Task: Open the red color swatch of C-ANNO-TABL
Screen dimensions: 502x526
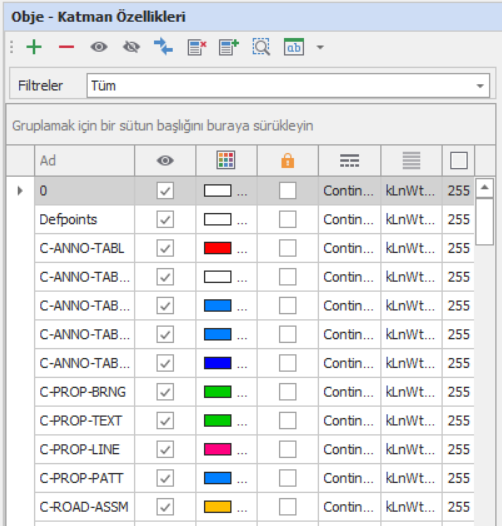Action: (217, 248)
